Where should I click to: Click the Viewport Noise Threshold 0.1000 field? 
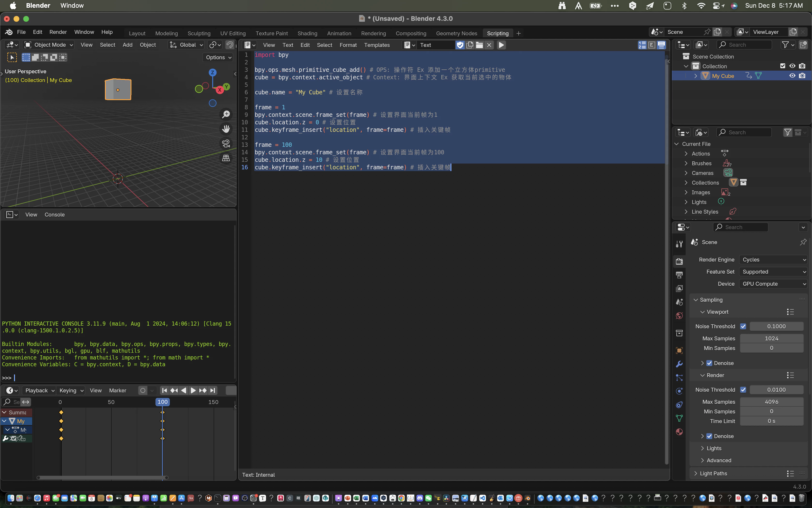point(776,326)
